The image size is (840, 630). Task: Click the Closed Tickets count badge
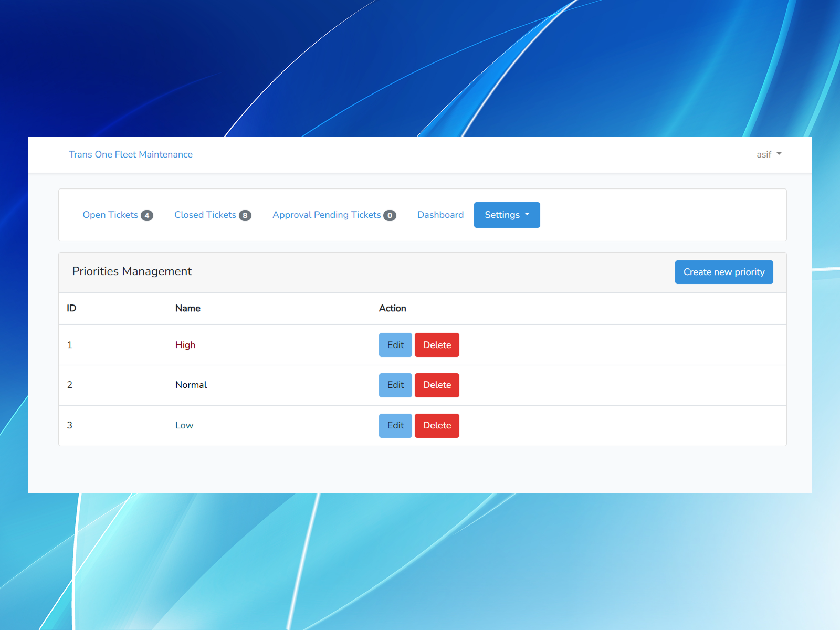(245, 215)
